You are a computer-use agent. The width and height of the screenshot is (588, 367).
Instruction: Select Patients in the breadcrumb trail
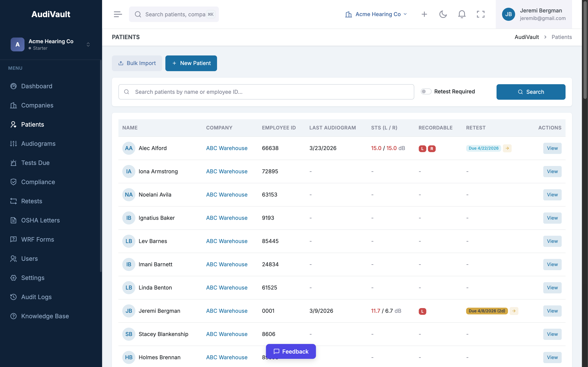[x=561, y=37]
